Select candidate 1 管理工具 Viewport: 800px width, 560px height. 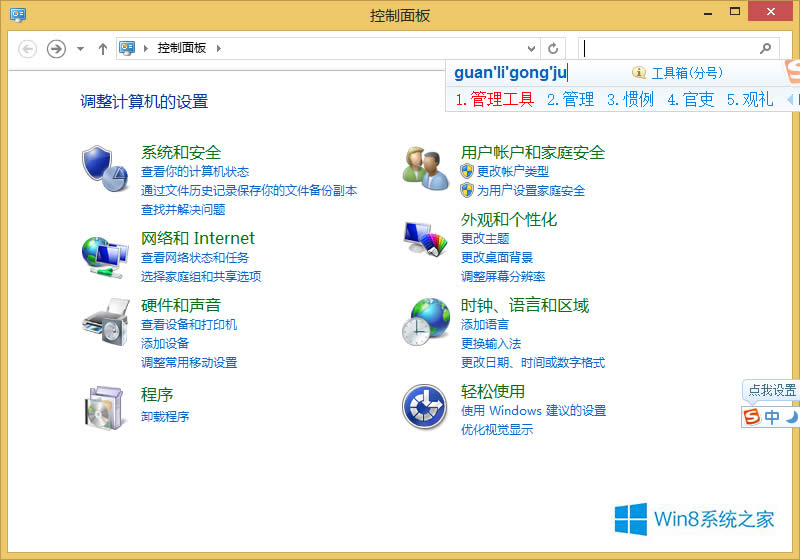tap(494, 99)
